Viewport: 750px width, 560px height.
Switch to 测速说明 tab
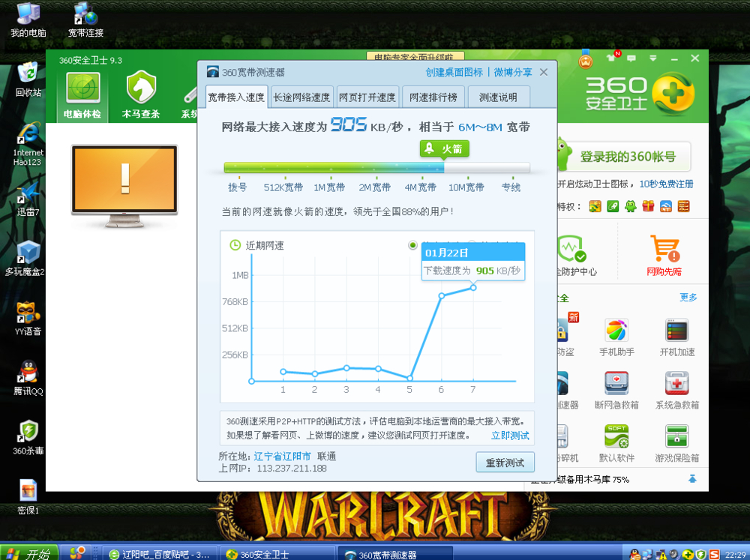pyautogui.click(x=499, y=97)
